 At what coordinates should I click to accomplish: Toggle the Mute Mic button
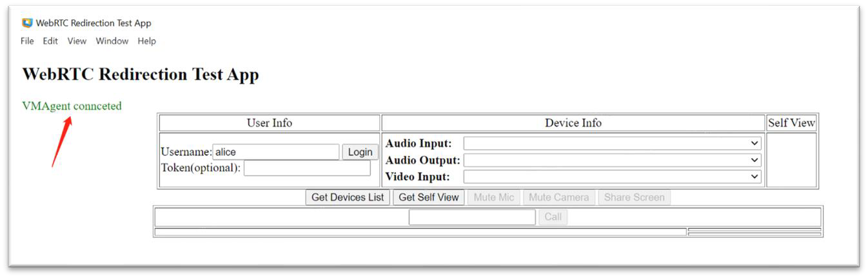[x=494, y=197]
